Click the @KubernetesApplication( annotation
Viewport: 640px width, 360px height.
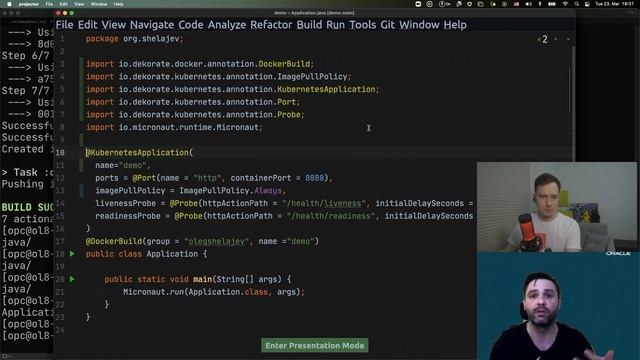(x=139, y=153)
